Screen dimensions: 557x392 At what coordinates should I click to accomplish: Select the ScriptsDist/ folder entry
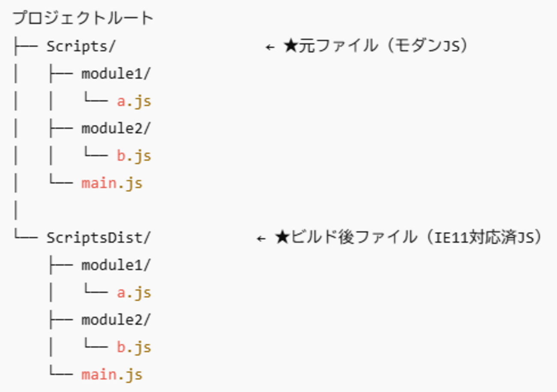click(x=99, y=238)
